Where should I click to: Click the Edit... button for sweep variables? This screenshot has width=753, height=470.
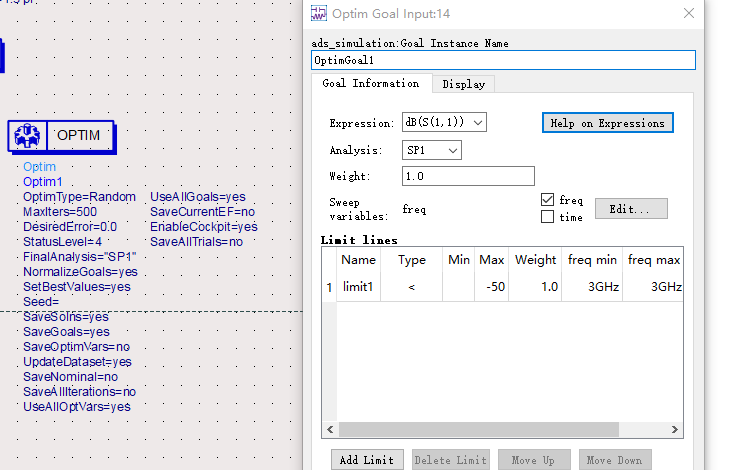(630, 209)
